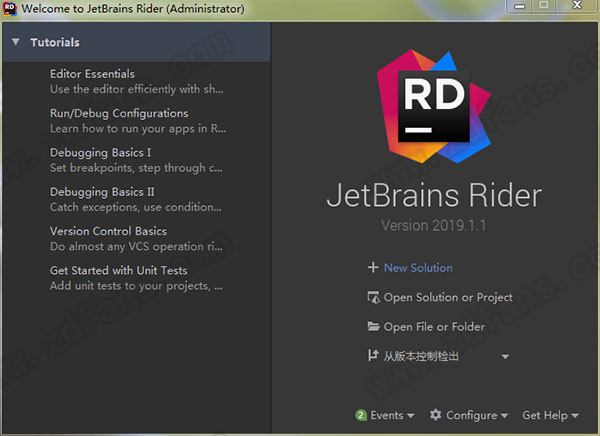Open the Editor Essentials tutorial

(x=92, y=74)
